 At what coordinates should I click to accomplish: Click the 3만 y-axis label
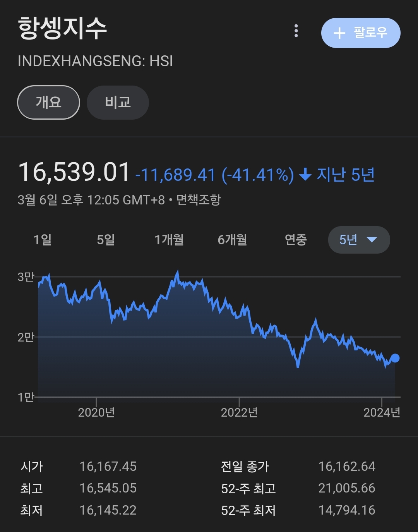(x=26, y=277)
